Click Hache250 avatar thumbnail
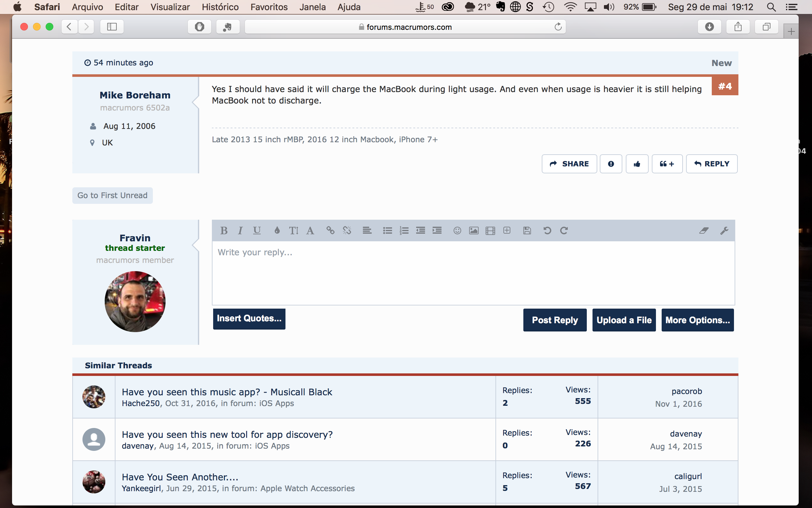 point(94,397)
